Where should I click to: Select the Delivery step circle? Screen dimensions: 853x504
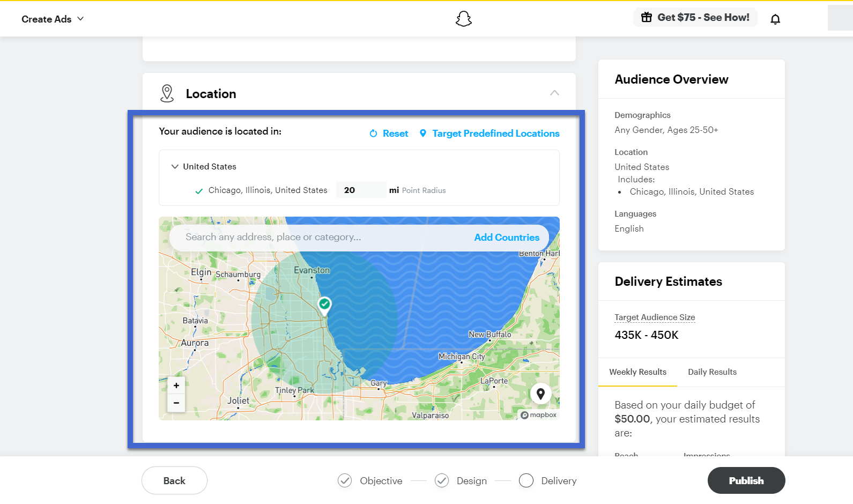[526, 480]
